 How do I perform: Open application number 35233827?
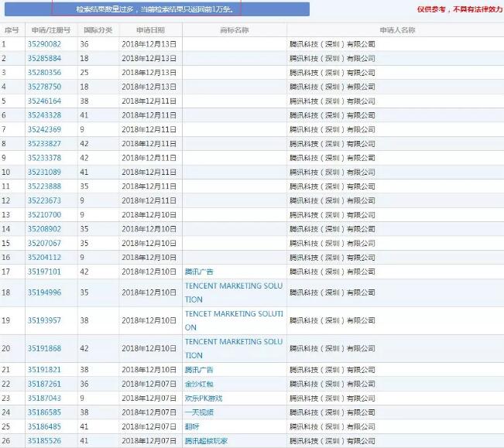point(44,144)
